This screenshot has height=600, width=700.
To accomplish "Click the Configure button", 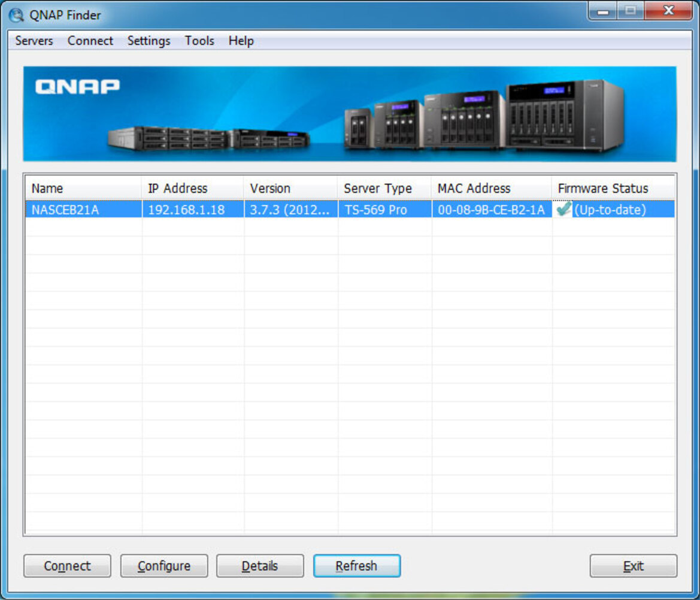I will click(164, 566).
